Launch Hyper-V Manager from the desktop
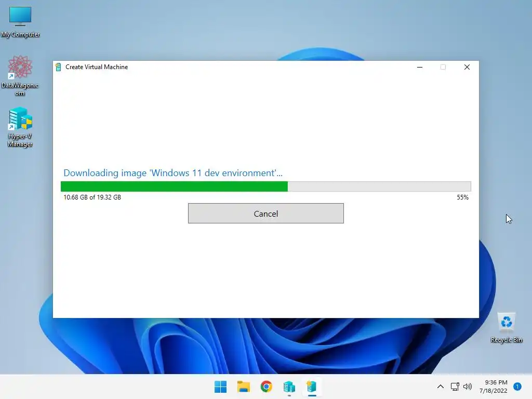 tap(20, 127)
